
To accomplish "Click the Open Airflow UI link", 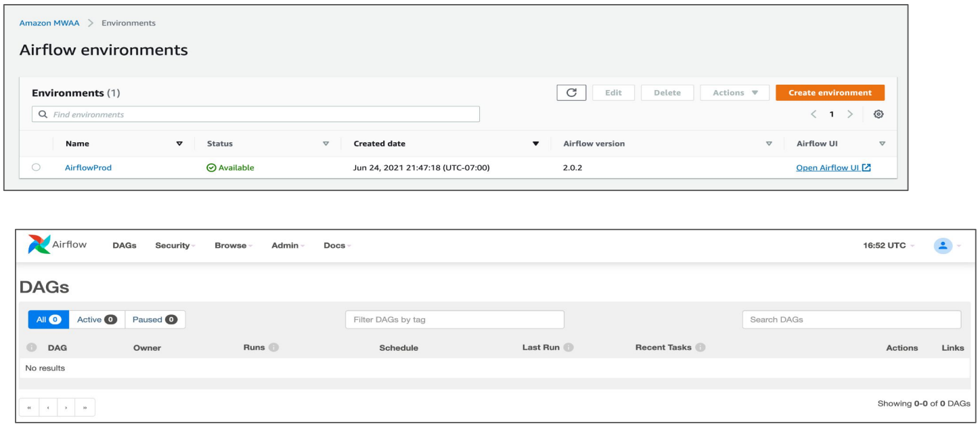I will coord(833,168).
